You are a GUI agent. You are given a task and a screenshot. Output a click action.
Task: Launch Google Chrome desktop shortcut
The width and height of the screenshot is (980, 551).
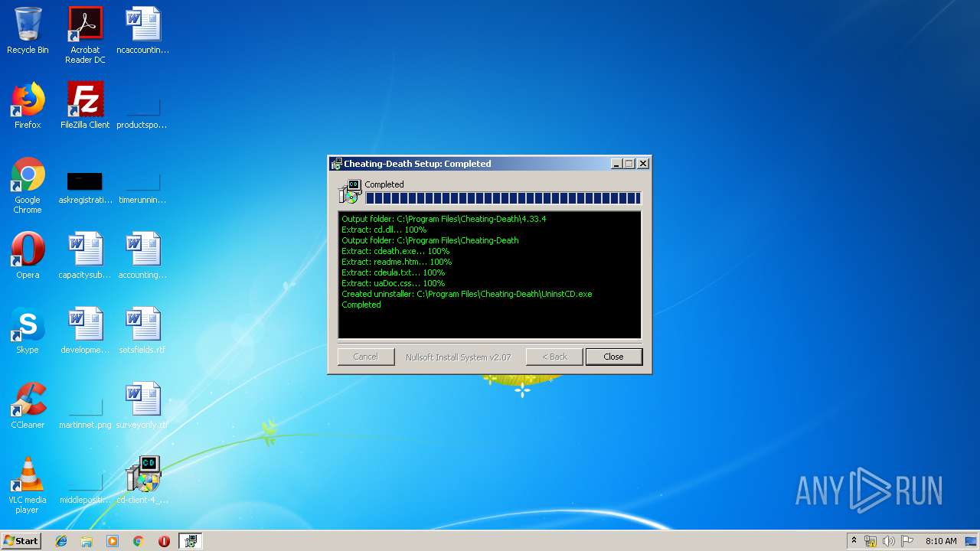(x=28, y=185)
